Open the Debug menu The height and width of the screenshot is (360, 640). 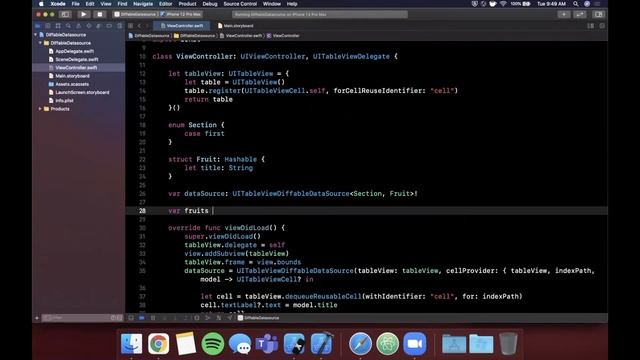point(210,4)
